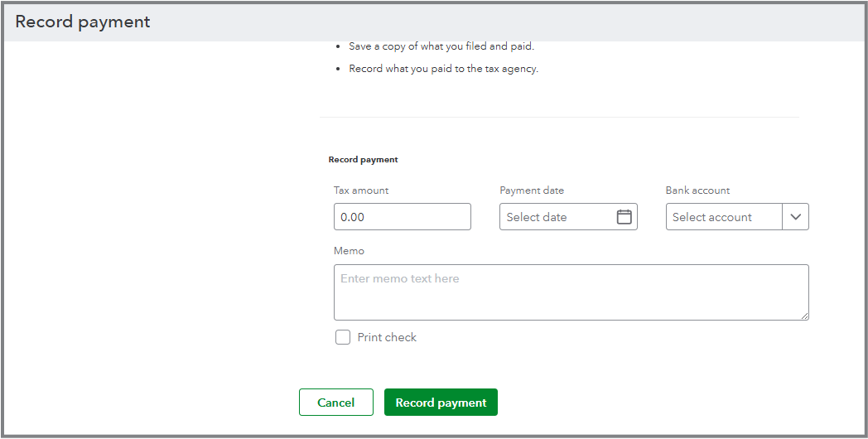Click the Tax amount field label

[361, 191]
